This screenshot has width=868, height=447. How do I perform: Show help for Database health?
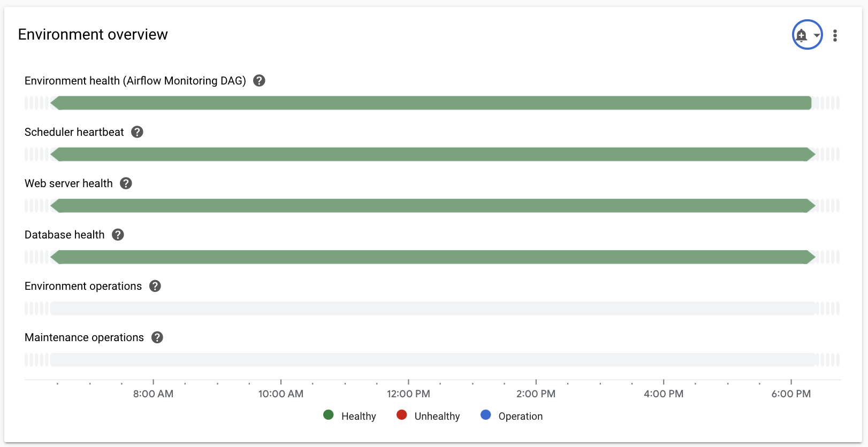tap(118, 235)
